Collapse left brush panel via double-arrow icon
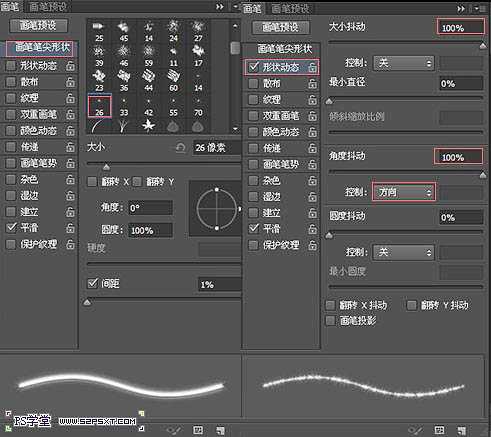The width and height of the screenshot is (491, 437). coord(220,7)
